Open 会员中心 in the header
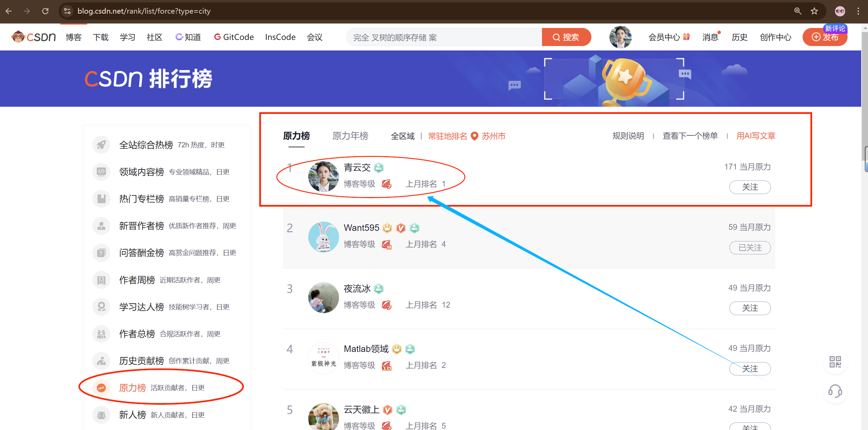Screen dimensions: 868x430 coord(669,37)
